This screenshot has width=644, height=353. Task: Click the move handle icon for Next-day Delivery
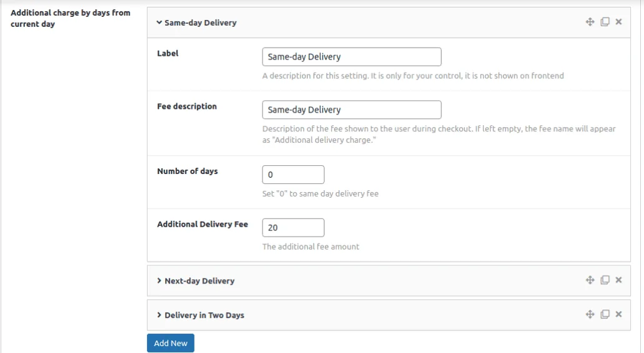[590, 280]
